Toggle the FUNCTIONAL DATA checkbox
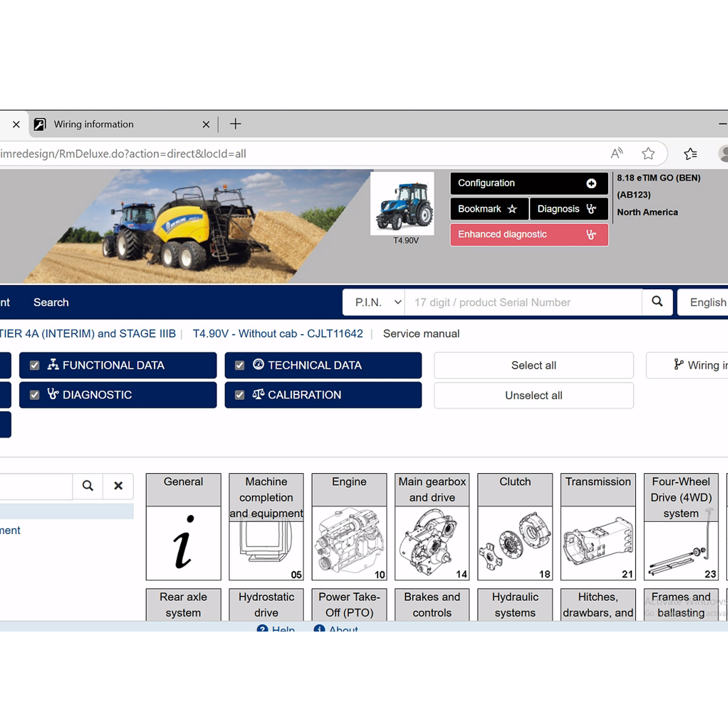This screenshot has width=728, height=728. [x=35, y=365]
